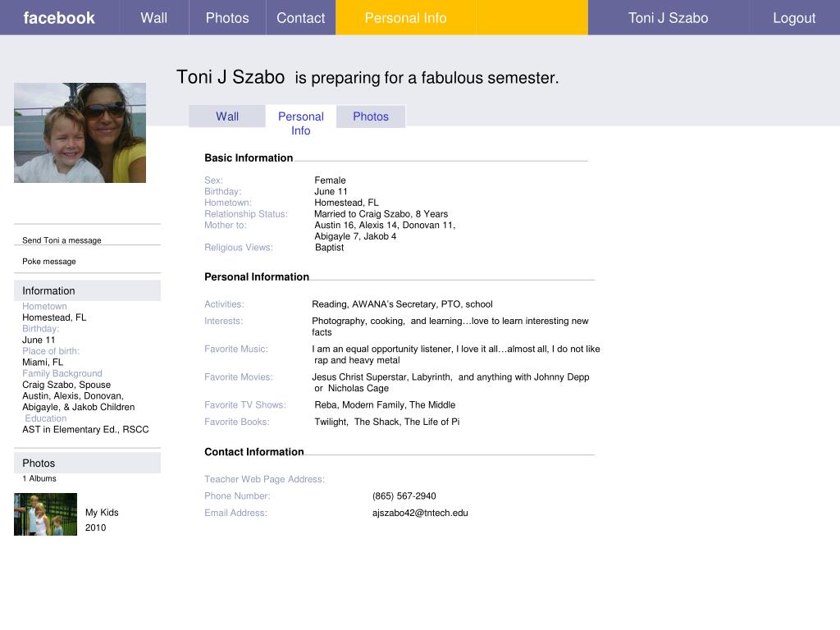Click the Interests label
Viewport: 840px width, 630px height.
(223, 321)
